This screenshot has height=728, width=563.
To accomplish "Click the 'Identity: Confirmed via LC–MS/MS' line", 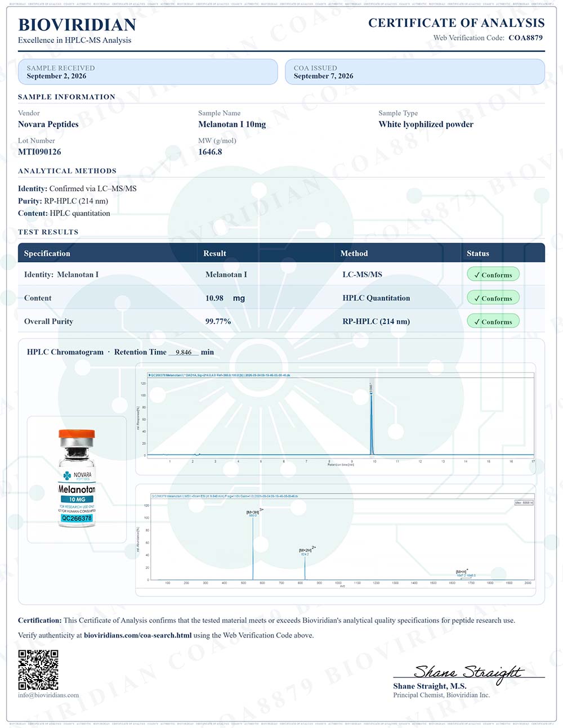I will [77, 188].
